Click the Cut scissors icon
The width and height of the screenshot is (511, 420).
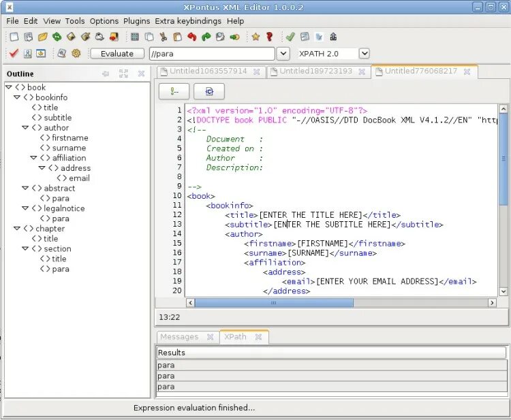(x=164, y=37)
